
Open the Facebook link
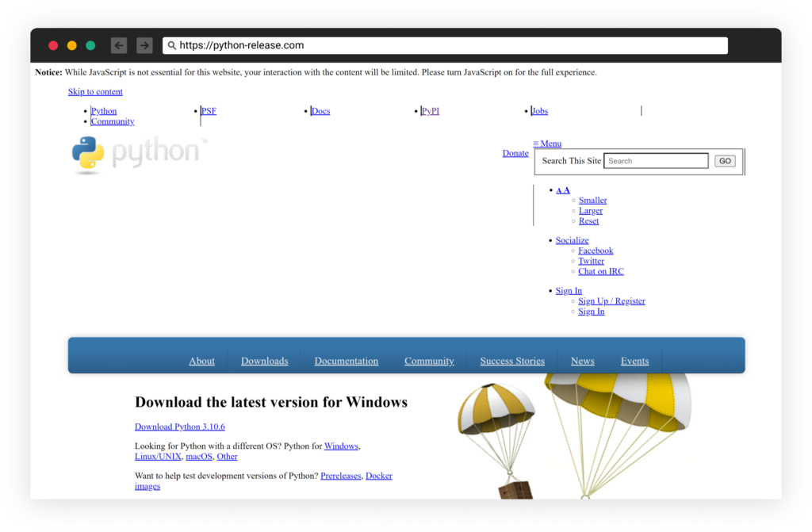[x=596, y=251]
